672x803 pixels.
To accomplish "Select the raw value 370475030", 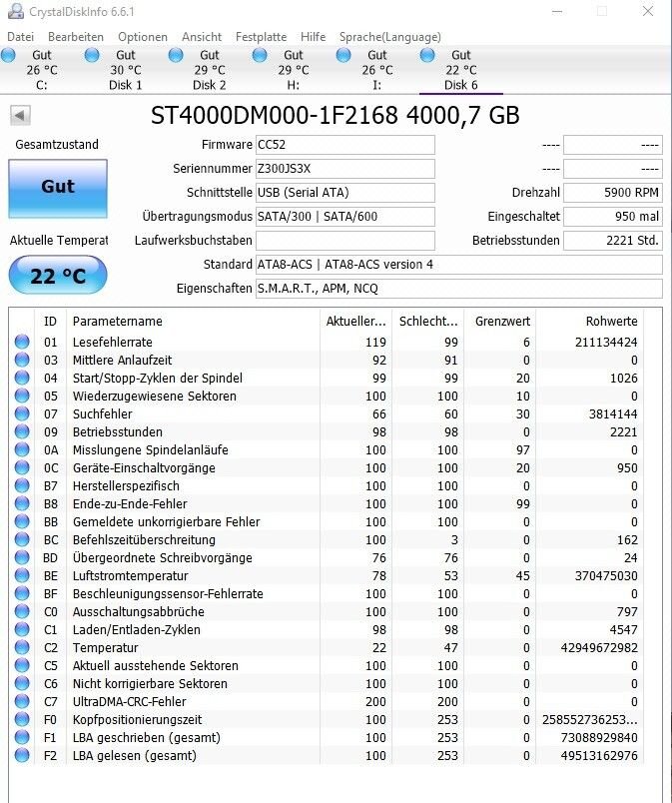I will pos(606,575).
